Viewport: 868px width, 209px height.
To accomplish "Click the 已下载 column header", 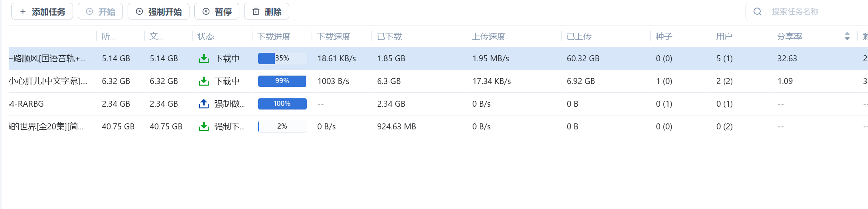I will pyautogui.click(x=389, y=37).
